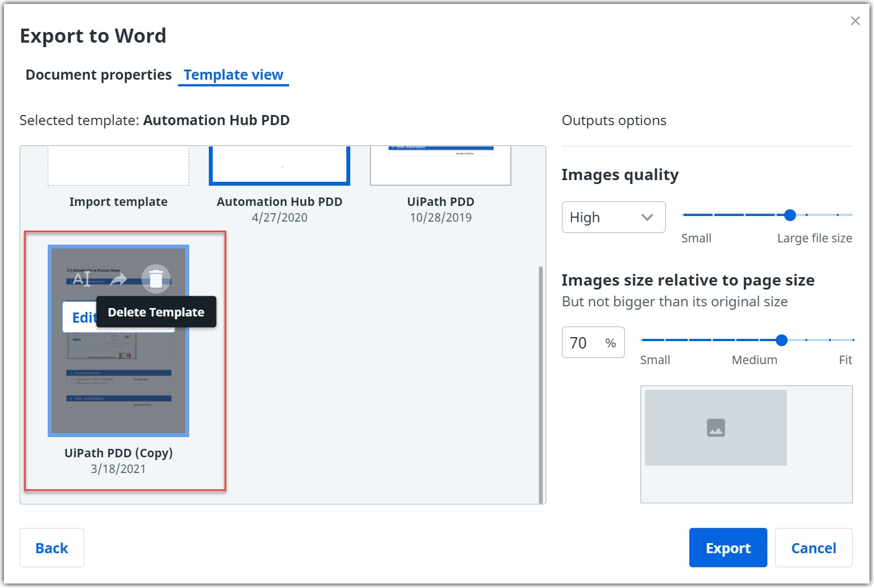Image resolution: width=874 pixels, height=588 pixels.
Task: Click the Medium label on the size slider
Action: (x=754, y=360)
